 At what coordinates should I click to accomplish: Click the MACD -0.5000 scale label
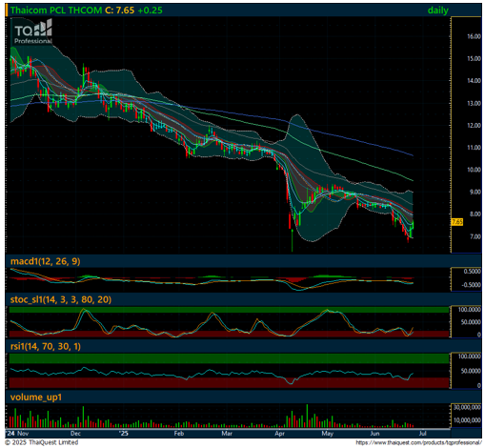(x=471, y=285)
